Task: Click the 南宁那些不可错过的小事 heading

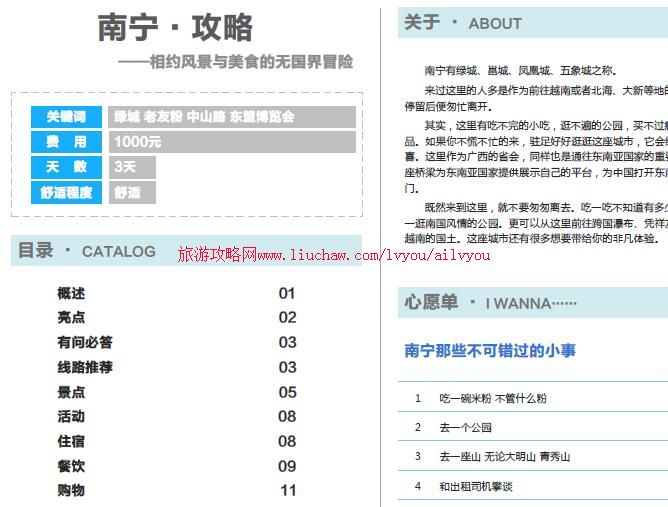Action: (x=490, y=351)
